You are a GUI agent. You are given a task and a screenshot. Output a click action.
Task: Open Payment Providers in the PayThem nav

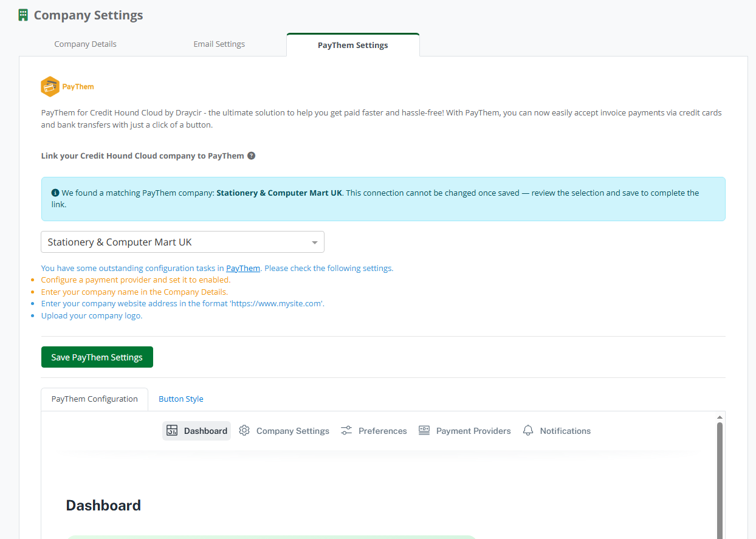(465, 431)
